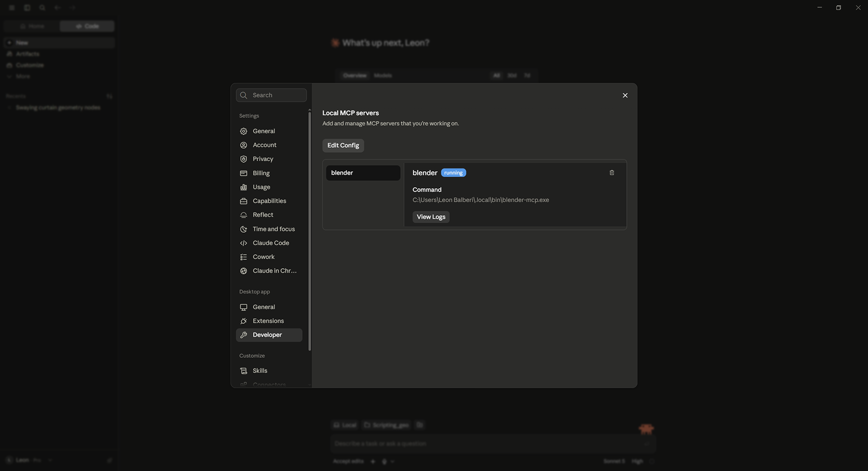Switch to the Home tab

coord(32,26)
